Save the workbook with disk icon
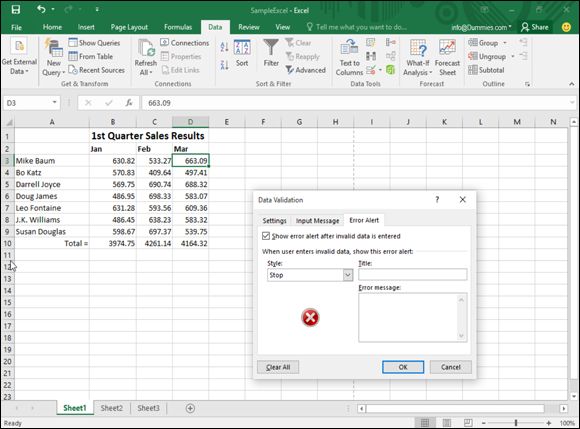Screen dimensions: 580x429 click(16, 9)
